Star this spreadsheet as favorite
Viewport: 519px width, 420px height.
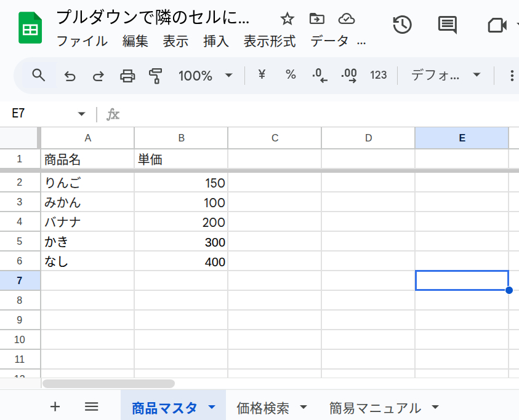coord(287,19)
